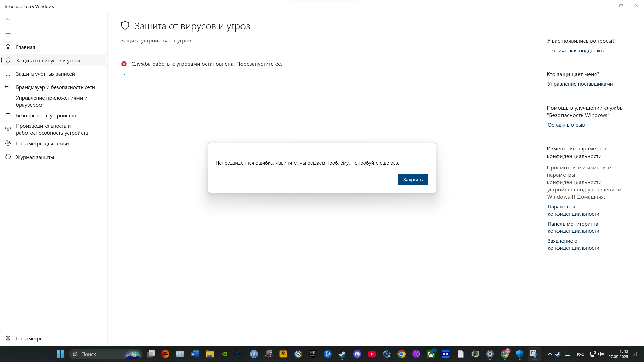Open Task View from taskbar
Screen dimensions: 644x362
pyautogui.click(x=151, y=354)
